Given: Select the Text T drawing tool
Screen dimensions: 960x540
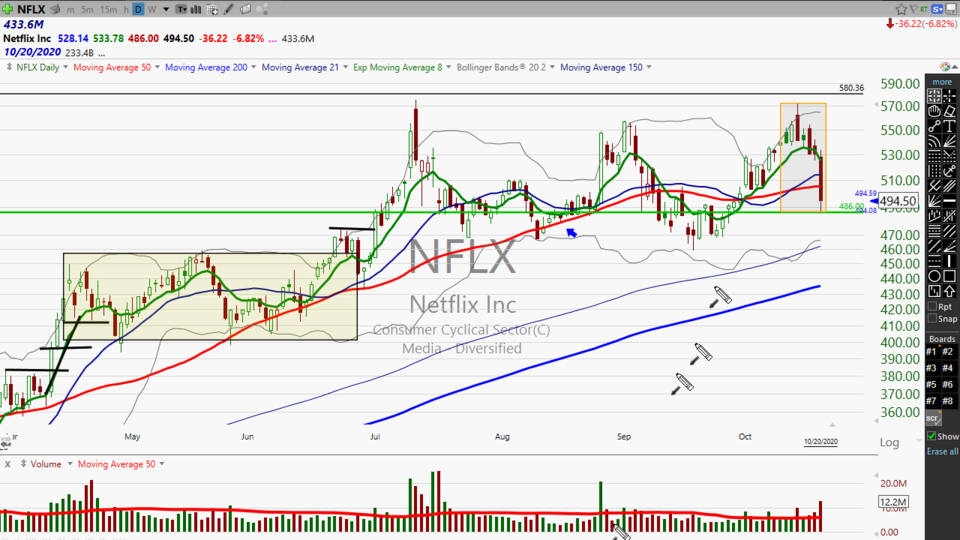Looking at the screenshot, I should coord(950,126).
